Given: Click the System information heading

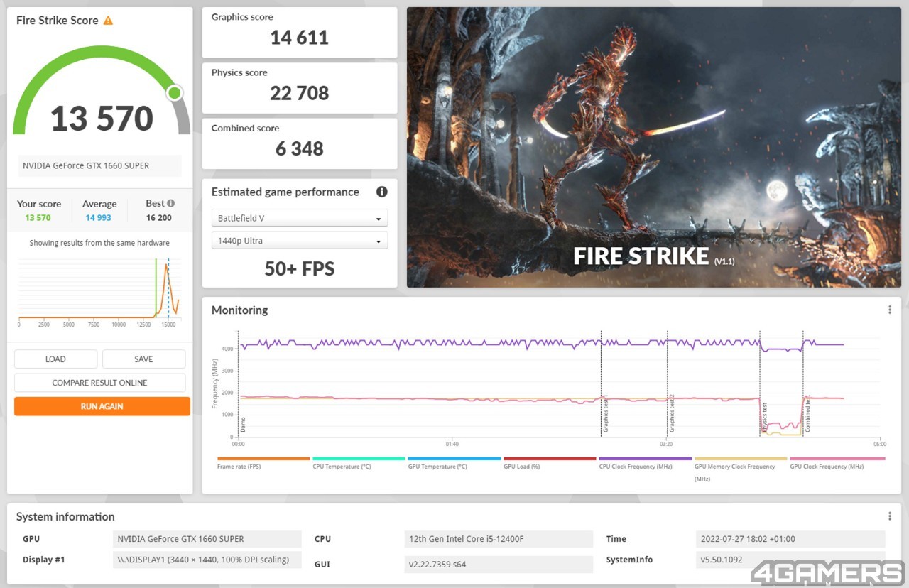Looking at the screenshot, I should pos(65,516).
